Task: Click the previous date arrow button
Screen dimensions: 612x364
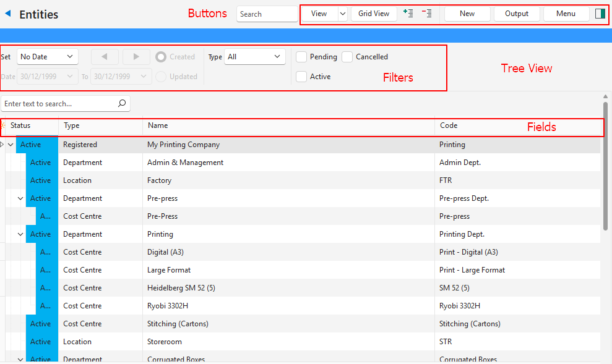Action: (105, 57)
